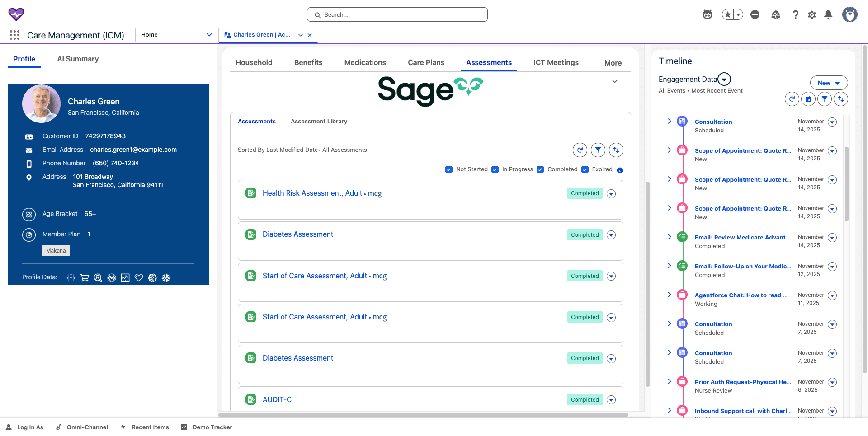Open the Notifications bell
This screenshot has height=436, width=868.
(828, 14)
